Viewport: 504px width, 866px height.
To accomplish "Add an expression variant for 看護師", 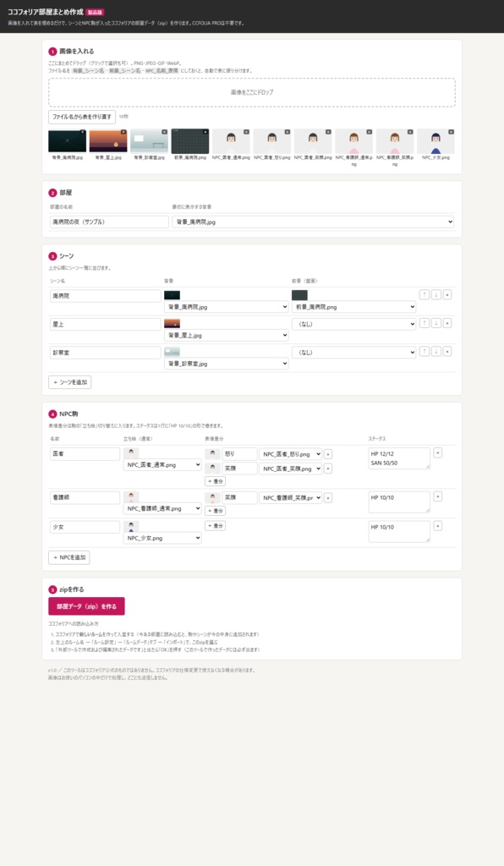I will click(x=216, y=511).
